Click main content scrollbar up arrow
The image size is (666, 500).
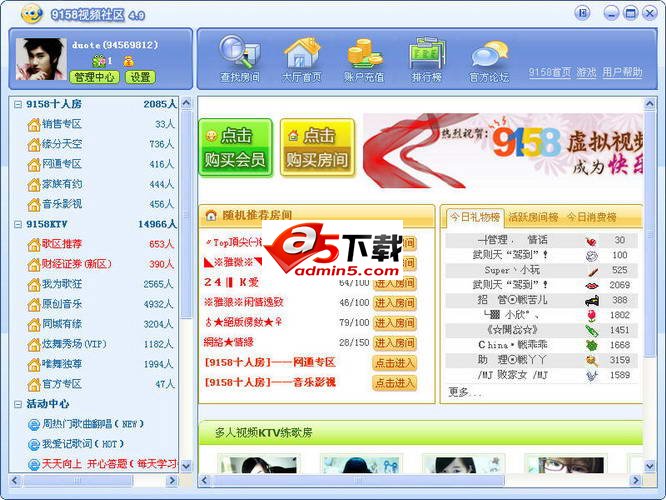click(649, 103)
